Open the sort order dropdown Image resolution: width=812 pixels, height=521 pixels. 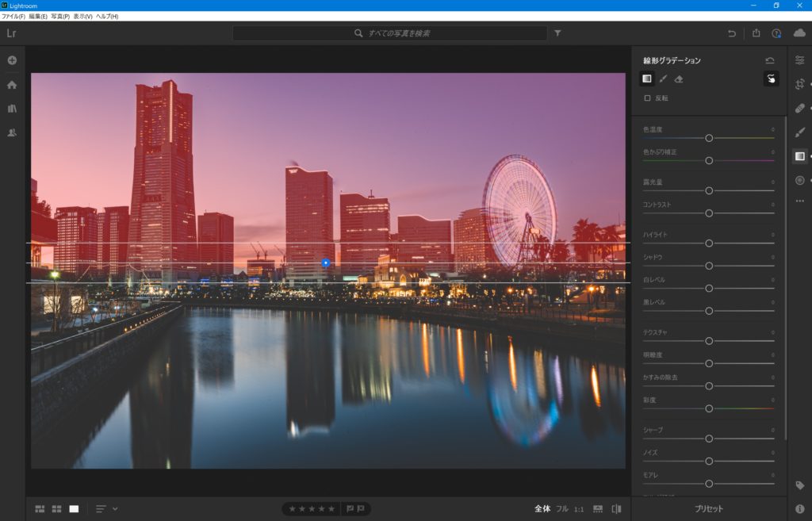[x=107, y=509]
